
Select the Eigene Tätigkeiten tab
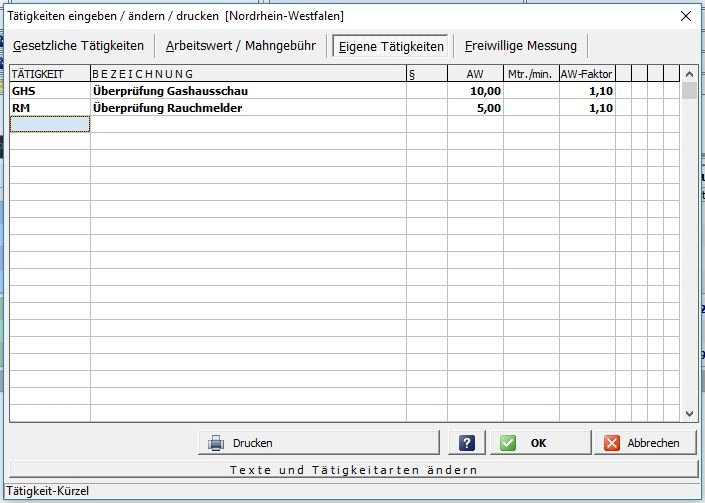(x=391, y=46)
